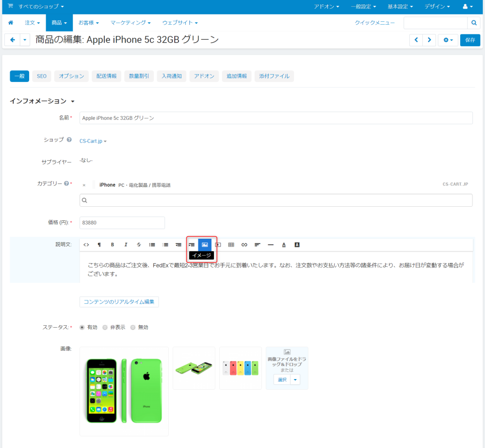Switch to the 配送情報 tab
Viewport: 485px width, 448px height.
coord(106,76)
